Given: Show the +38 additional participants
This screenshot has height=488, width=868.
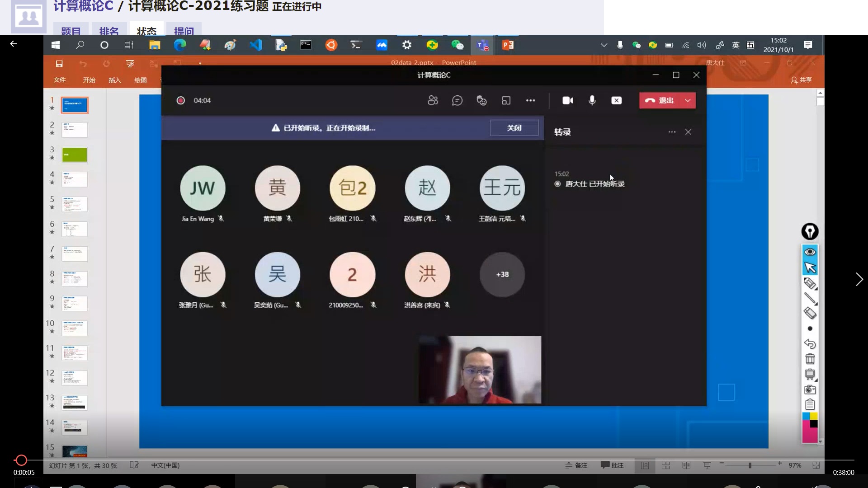Looking at the screenshot, I should coord(502,274).
